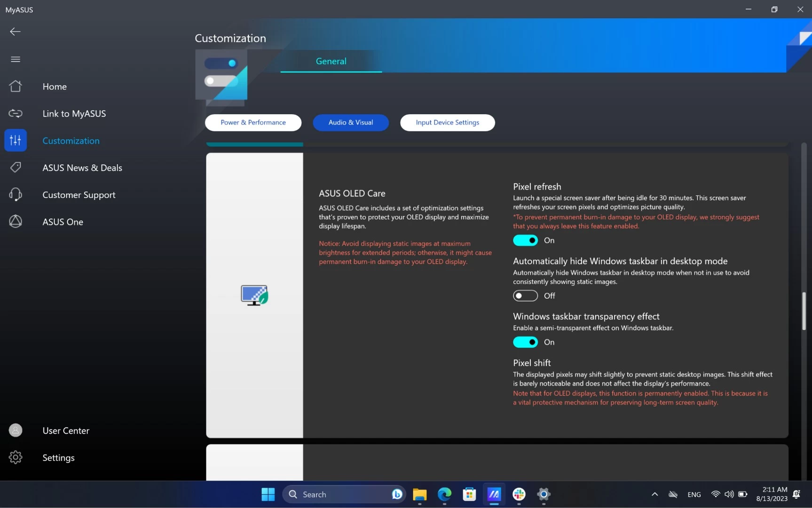Open File Explorer from taskbar

click(x=419, y=494)
